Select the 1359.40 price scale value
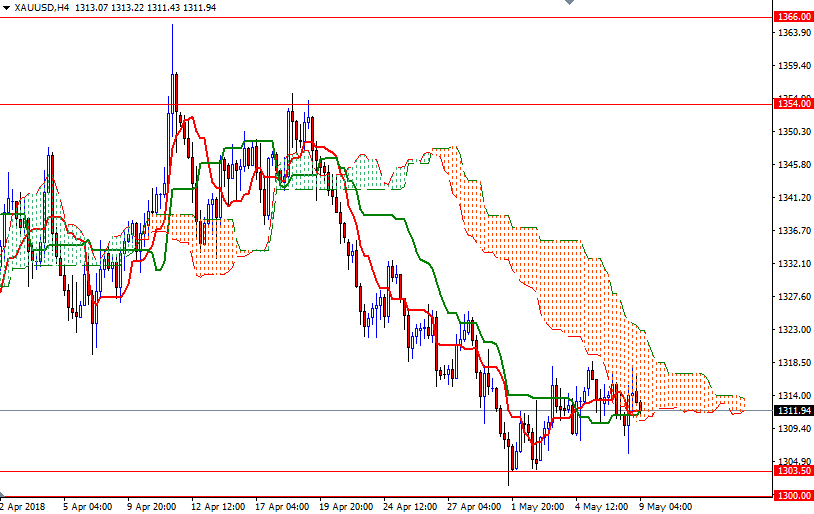Screen dimensions: 814x514 tap(794, 66)
